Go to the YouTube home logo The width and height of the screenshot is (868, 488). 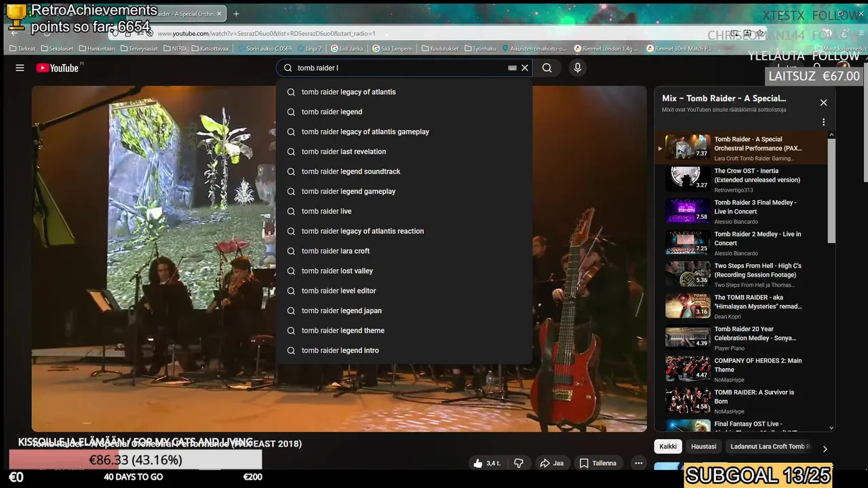[58, 68]
